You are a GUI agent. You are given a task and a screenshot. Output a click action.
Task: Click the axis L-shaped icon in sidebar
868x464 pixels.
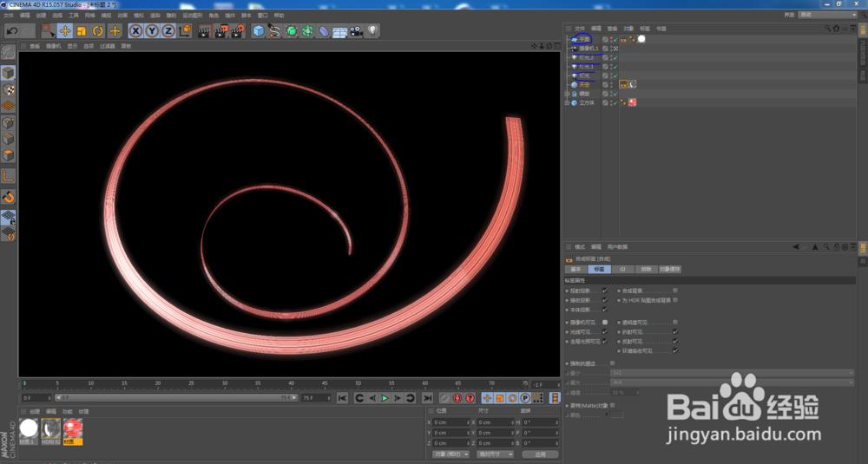[9, 176]
